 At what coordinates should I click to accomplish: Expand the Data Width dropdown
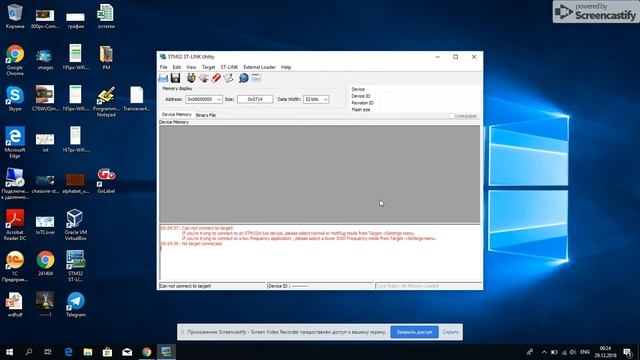pos(325,99)
